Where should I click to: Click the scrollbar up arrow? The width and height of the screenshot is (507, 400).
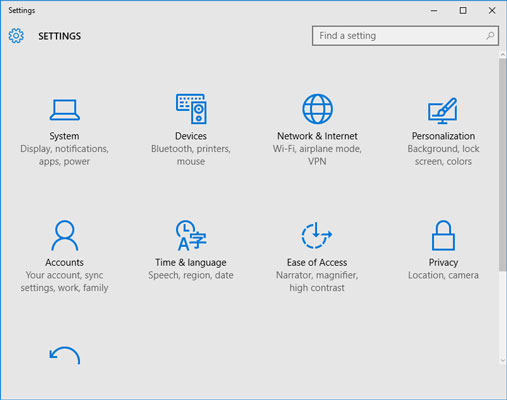point(503,54)
